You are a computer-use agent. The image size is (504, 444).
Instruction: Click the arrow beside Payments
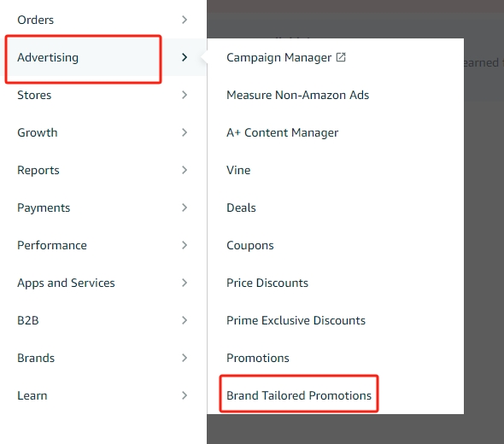click(x=185, y=207)
